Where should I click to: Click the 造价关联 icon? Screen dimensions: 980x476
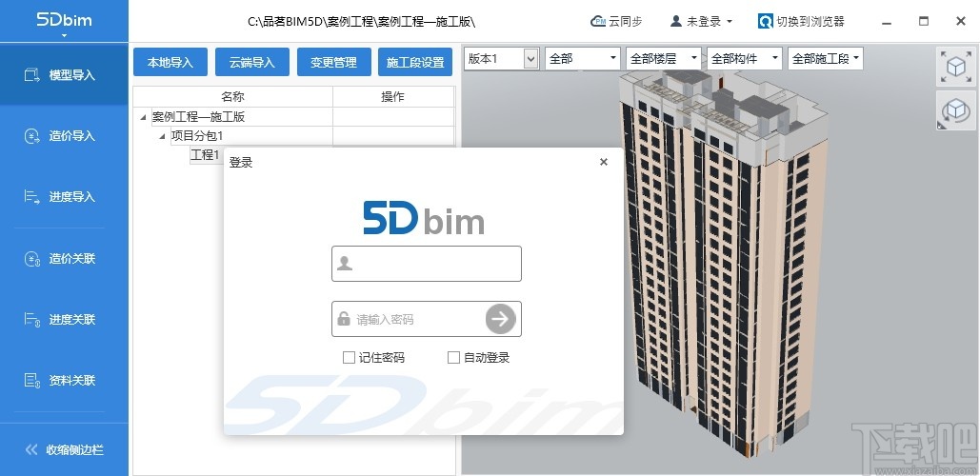31,259
